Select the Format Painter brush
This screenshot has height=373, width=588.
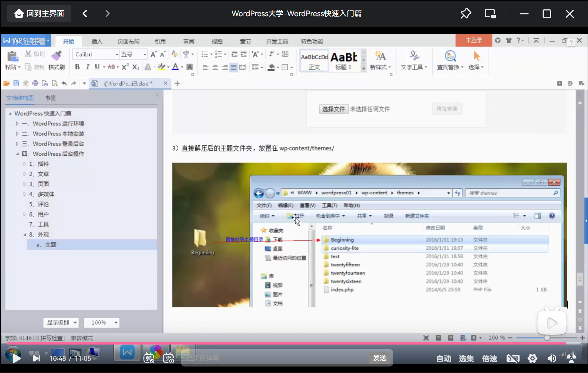[56, 55]
